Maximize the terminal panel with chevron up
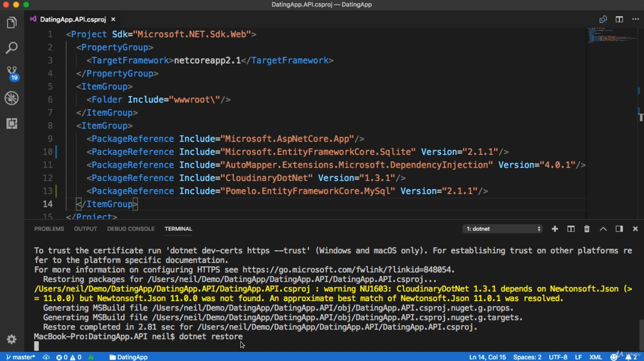 tap(603, 229)
